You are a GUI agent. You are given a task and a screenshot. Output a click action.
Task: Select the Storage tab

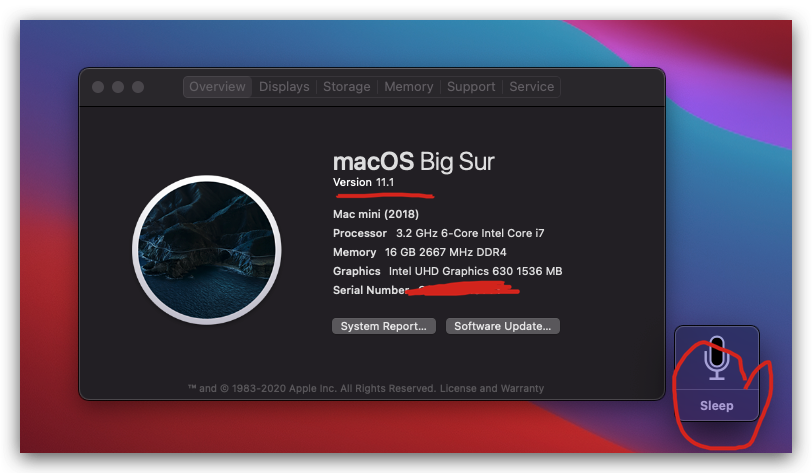(346, 87)
